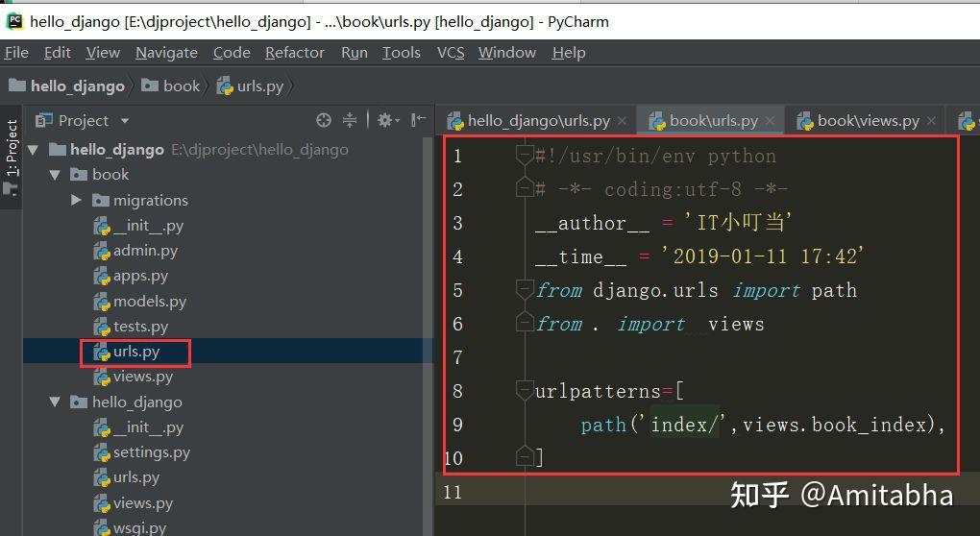
Task: Open the Code menu
Action: coord(232,53)
